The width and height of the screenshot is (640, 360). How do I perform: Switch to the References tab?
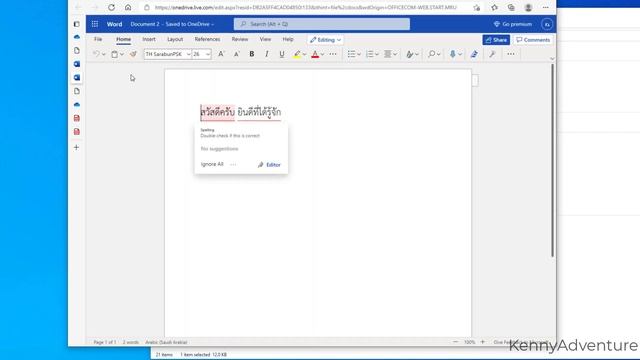[x=207, y=39]
